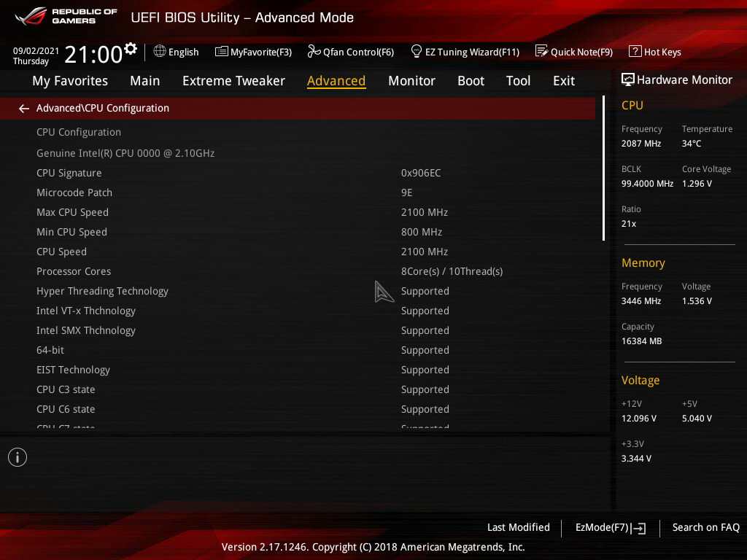Click MyFavorite(F3) label
The width and height of the screenshot is (747, 560).
[261, 52]
